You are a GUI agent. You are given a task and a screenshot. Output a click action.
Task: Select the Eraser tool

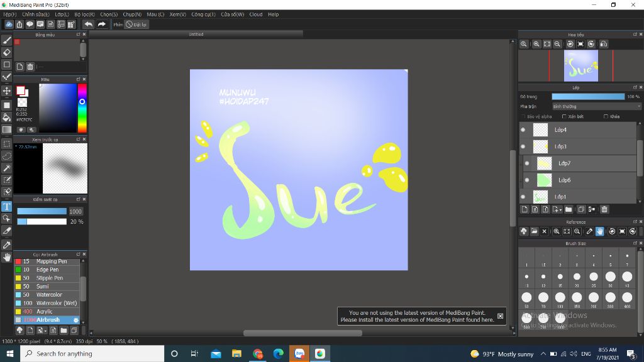[x=6, y=53]
